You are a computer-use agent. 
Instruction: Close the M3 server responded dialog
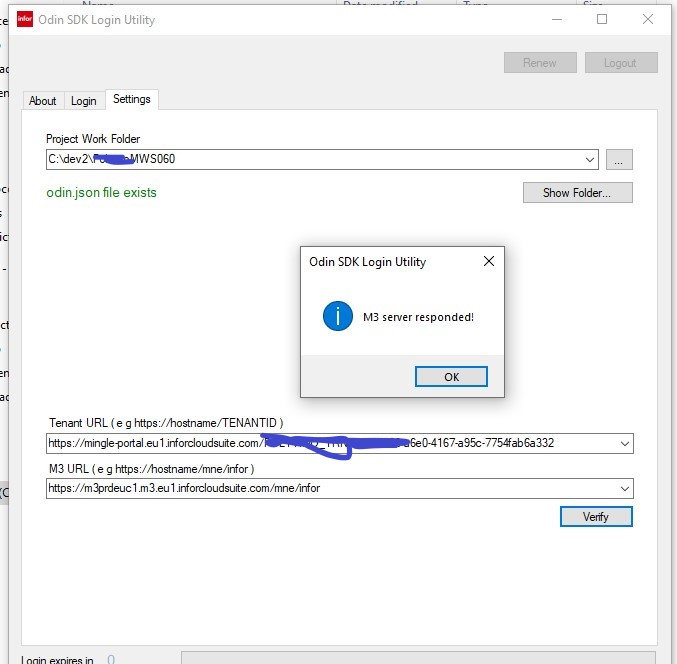489,261
